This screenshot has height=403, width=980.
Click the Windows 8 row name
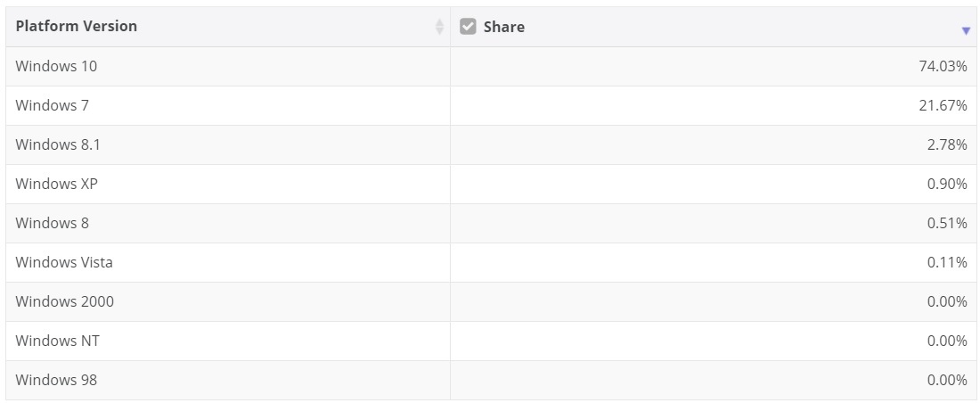(53, 223)
